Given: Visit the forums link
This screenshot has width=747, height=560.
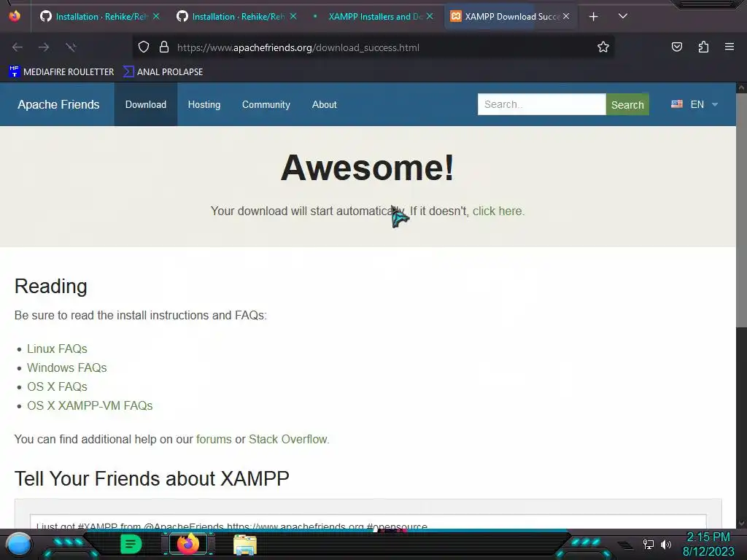Looking at the screenshot, I should pos(214,439).
